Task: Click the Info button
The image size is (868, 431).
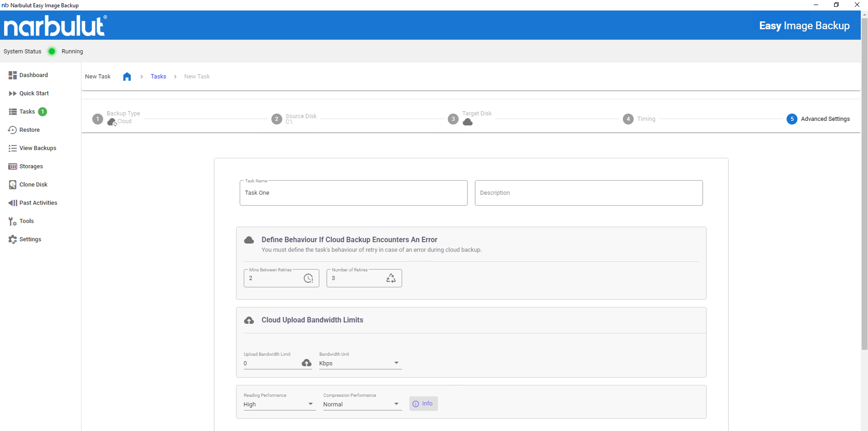Action: pyautogui.click(x=423, y=404)
